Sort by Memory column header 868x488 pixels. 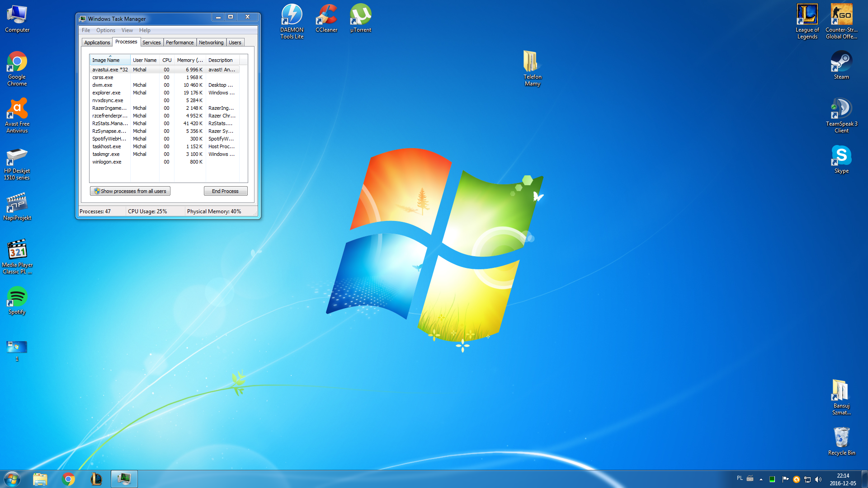click(190, 60)
